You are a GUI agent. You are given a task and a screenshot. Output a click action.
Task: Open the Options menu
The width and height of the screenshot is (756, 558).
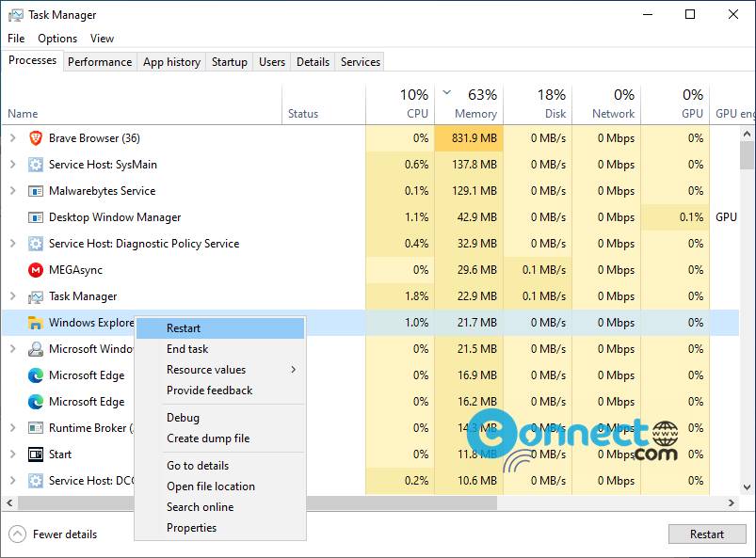pos(57,39)
